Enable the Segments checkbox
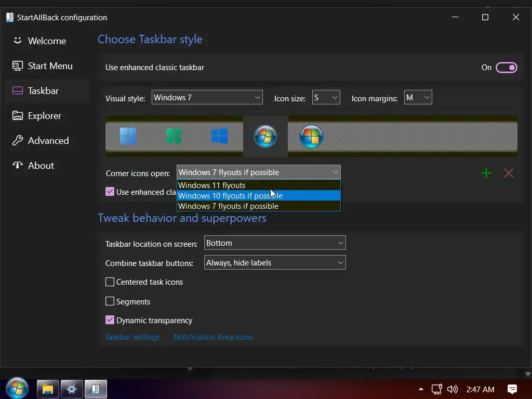 (110, 301)
